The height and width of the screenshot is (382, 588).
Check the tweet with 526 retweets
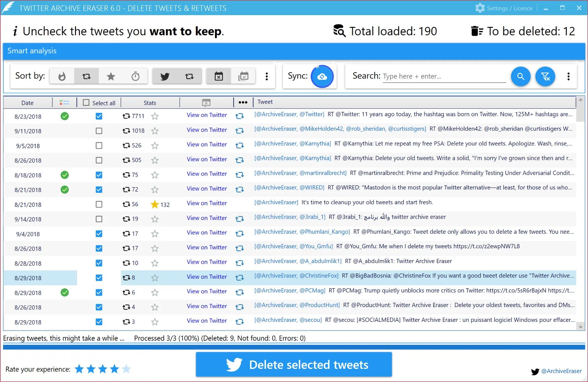[99, 145]
